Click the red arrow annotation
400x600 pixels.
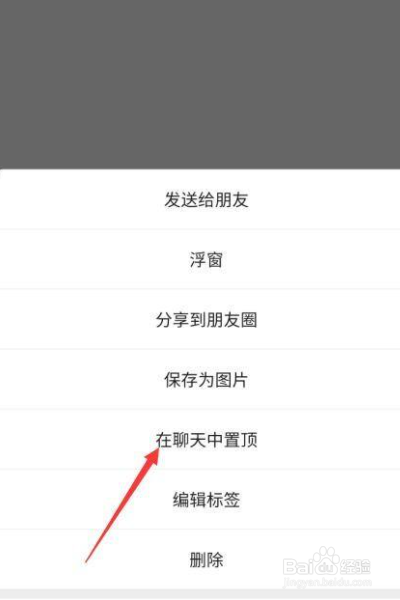122,504
